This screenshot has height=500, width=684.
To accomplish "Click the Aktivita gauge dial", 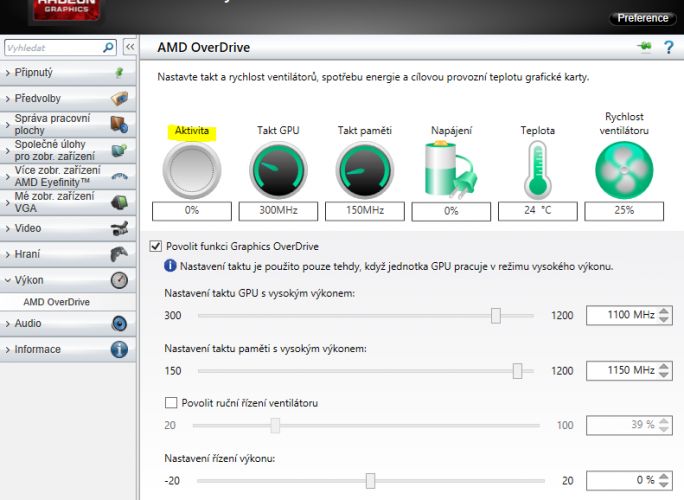I will (x=192, y=170).
